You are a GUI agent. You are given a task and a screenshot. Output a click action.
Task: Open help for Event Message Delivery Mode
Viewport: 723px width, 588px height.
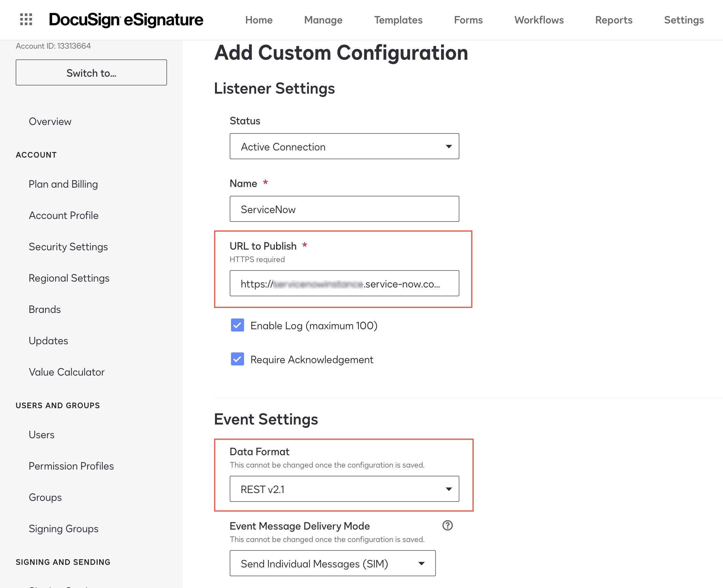click(447, 525)
